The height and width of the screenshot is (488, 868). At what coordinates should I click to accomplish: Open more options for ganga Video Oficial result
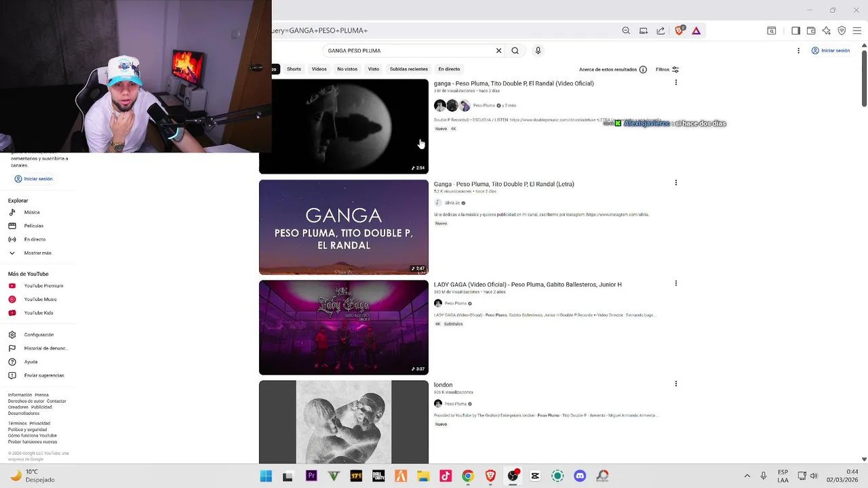(675, 83)
